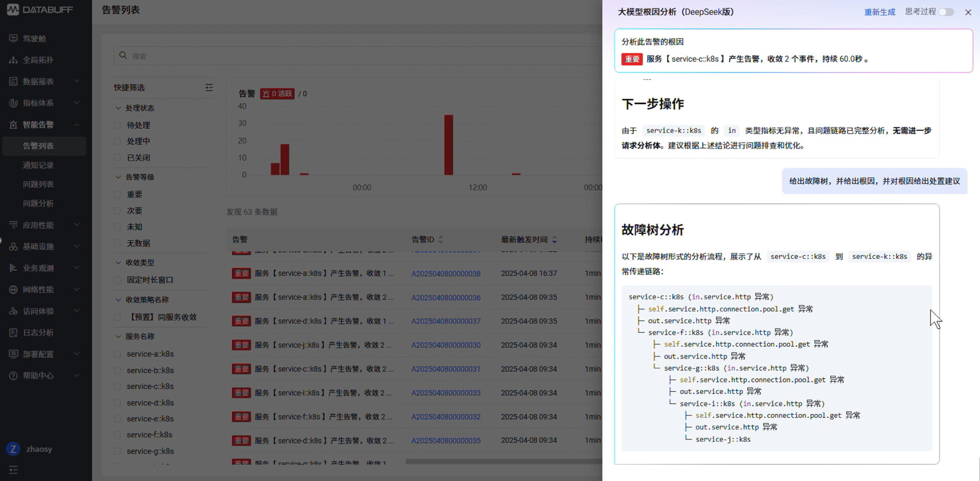The width and height of the screenshot is (980, 481).
Task: Open alarm link A2025040800000035
Action: tap(446, 440)
